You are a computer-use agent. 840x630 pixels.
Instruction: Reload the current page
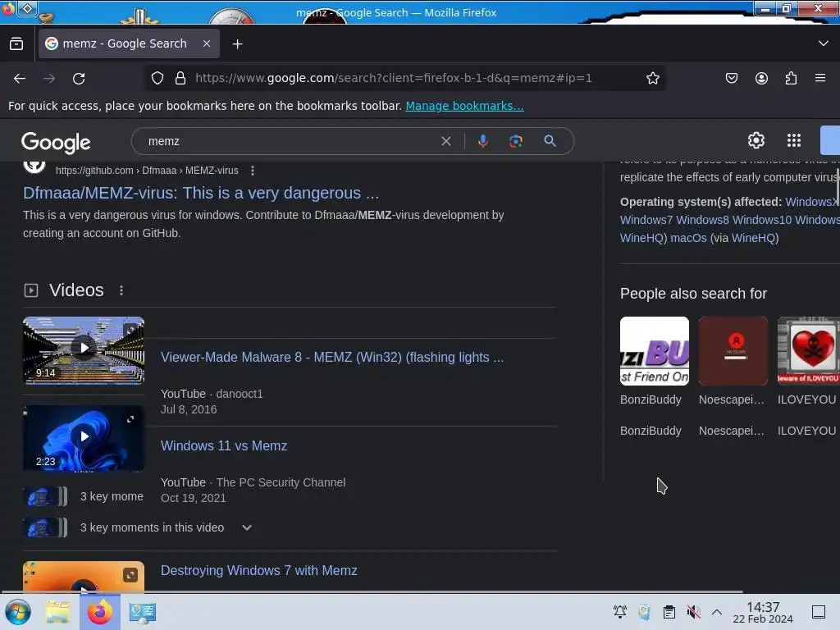79,79
